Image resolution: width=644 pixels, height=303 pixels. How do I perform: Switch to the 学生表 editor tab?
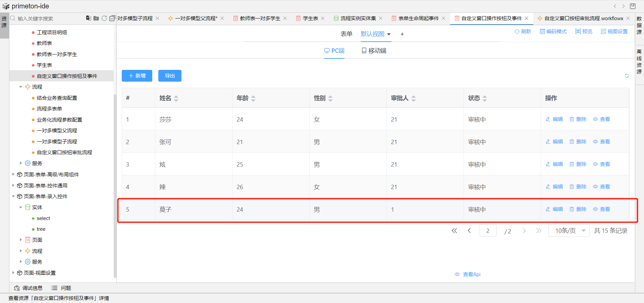coord(310,18)
